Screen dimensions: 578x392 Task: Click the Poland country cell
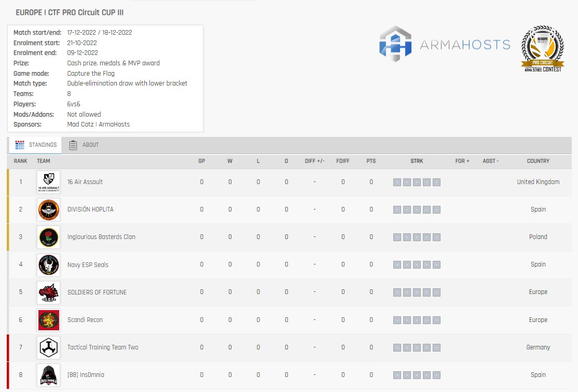[x=538, y=237]
